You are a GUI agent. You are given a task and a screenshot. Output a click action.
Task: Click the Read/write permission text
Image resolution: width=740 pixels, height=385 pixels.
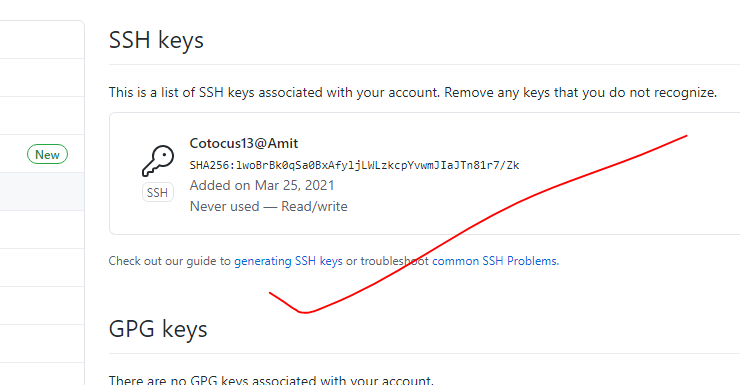[x=314, y=206]
